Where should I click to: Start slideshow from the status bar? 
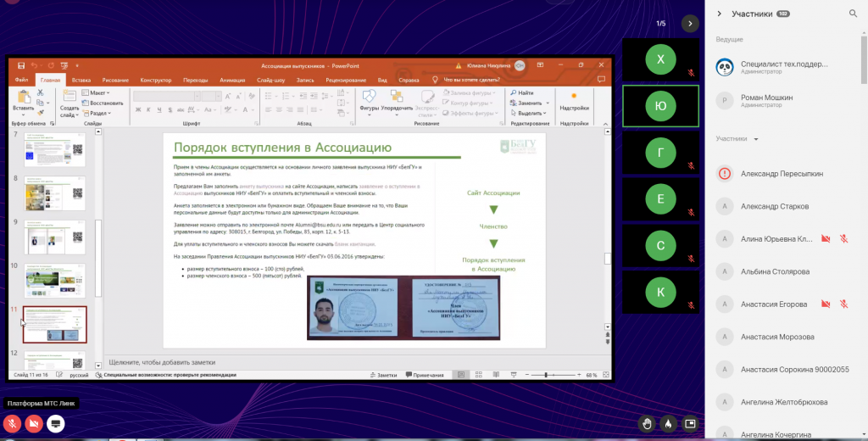click(514, 375)
